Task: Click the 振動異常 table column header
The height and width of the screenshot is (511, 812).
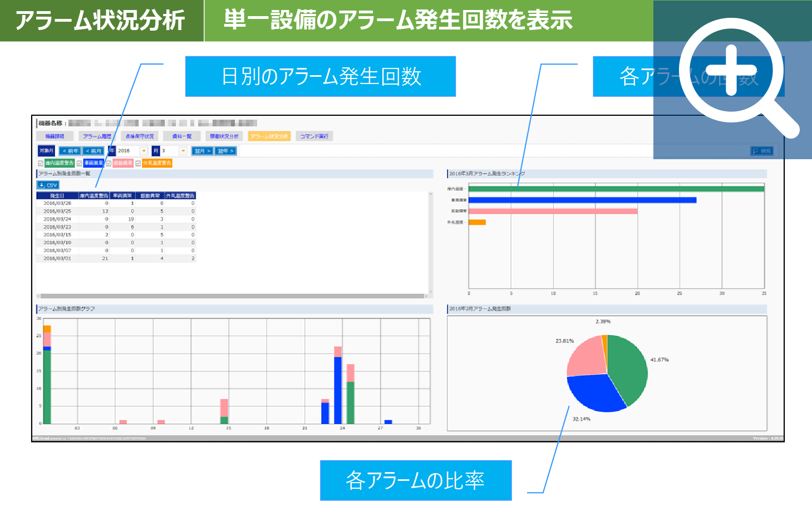Action: click(x=150, y=196)
